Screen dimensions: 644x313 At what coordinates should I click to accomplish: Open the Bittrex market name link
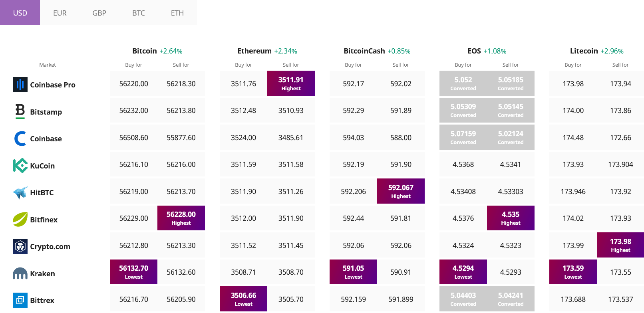click(x=42, y=300)
